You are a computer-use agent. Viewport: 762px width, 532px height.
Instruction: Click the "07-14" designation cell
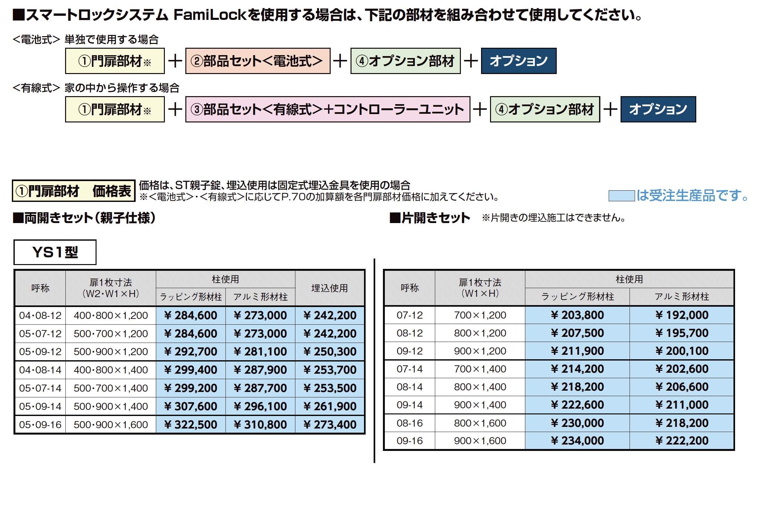[x=410, y=369]
